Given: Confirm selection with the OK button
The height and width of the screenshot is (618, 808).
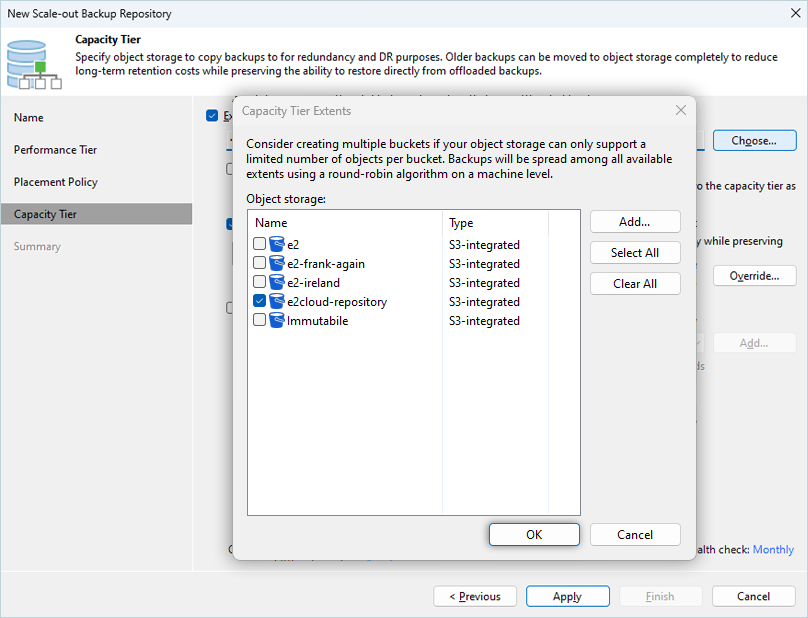Looking at the screenshot, I should coord(534,535).
